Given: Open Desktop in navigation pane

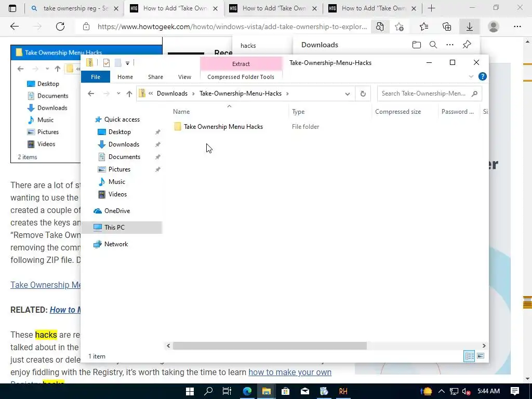Looking at the screenshot, I should [x=119, y=132].
